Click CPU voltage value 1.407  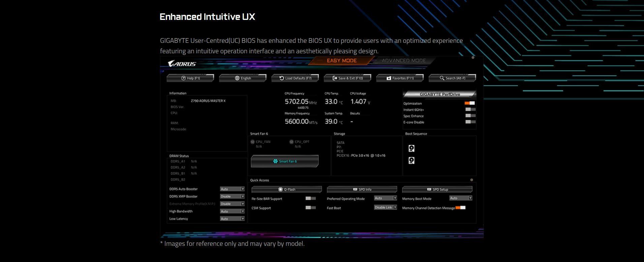click(x=358, y=101)
